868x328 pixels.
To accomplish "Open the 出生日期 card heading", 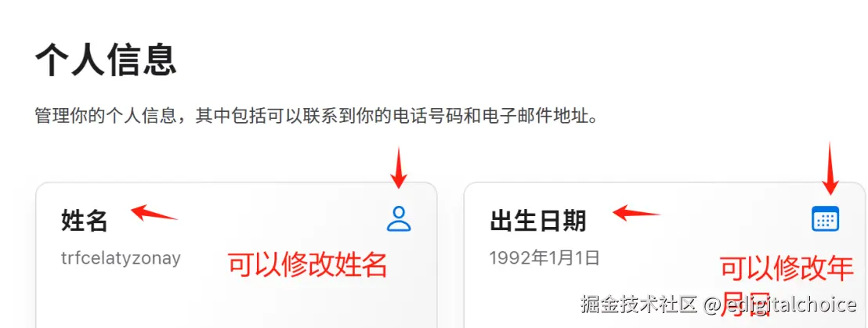I will (x=537, y=222).
